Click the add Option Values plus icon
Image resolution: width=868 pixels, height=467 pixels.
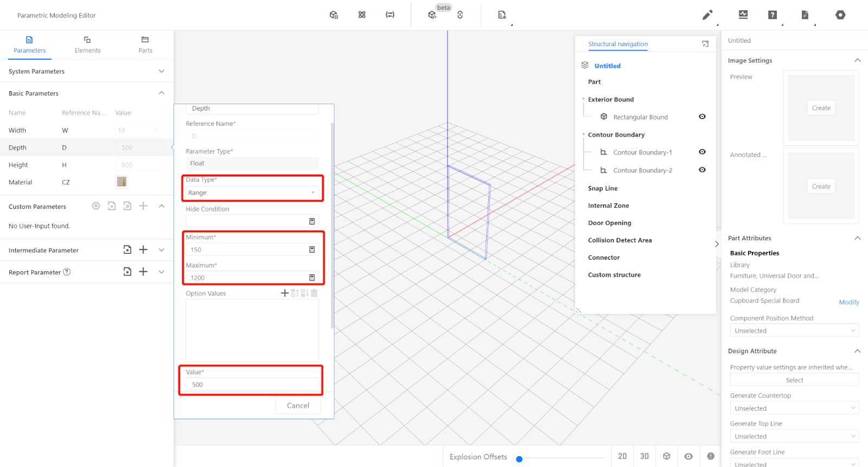284,293
